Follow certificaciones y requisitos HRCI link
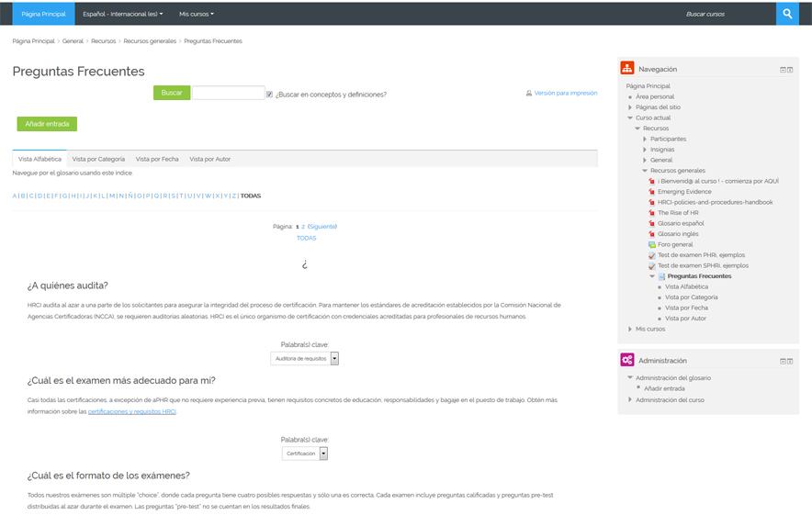Viewport: 812px width, 515px height. point(132,412)
